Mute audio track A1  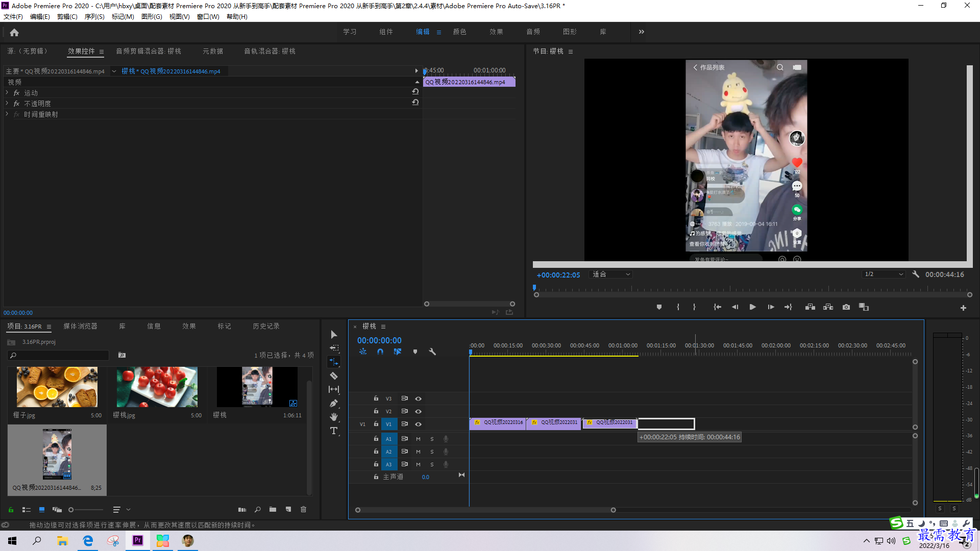418,439
